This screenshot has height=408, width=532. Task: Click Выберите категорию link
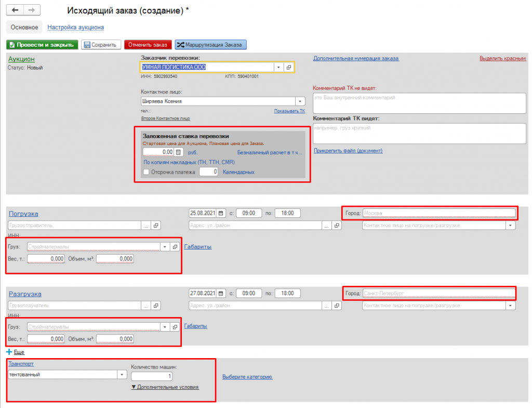pyautogui.click(x=247, y=377)
